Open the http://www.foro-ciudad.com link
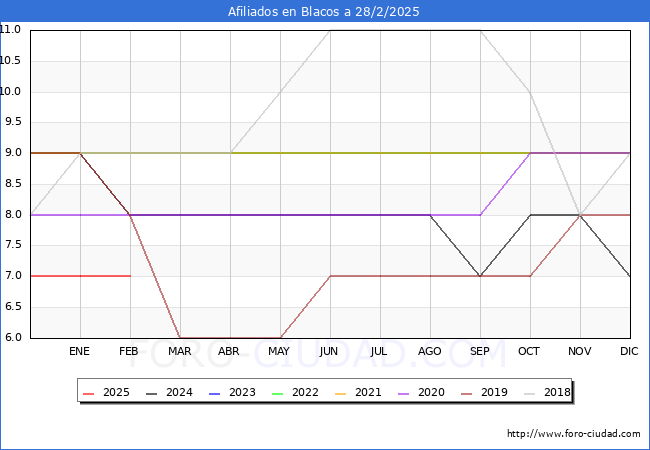Screen dimensions: 650x450 click(x=574, y=434)
